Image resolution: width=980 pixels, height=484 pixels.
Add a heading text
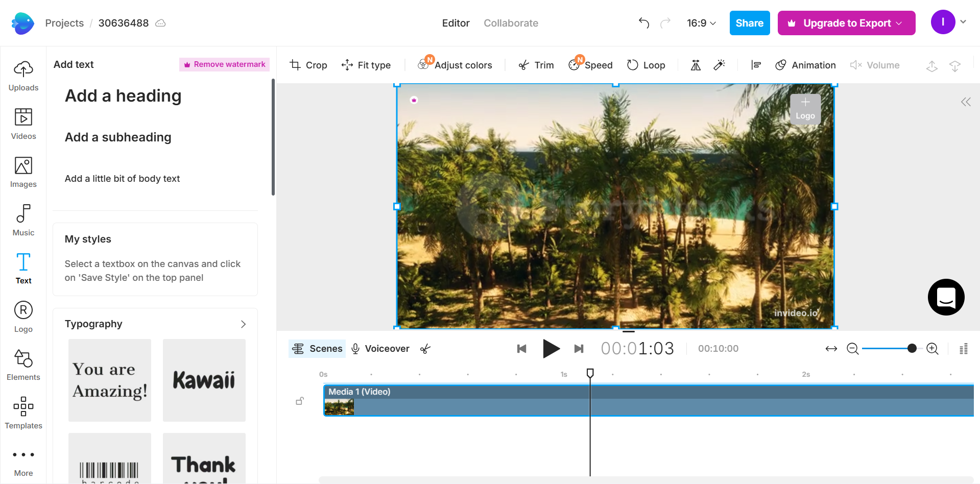[x=123, y=95]
